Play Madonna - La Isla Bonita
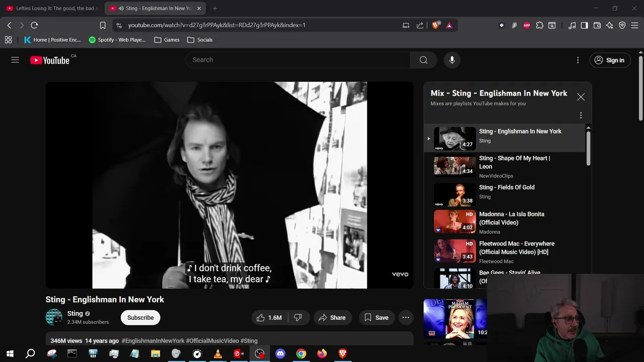Screen dimensions: 644x362 click(505, 222)
